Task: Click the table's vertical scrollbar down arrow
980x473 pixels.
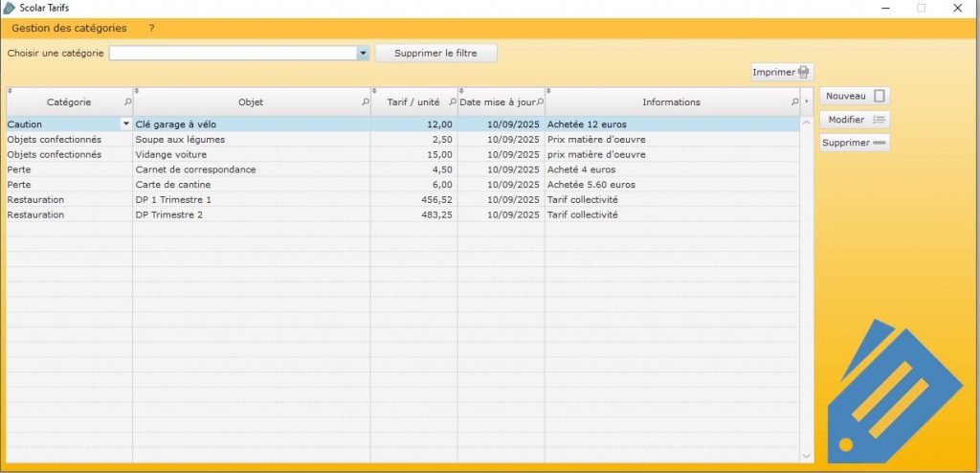Action: tap(806, 456)
